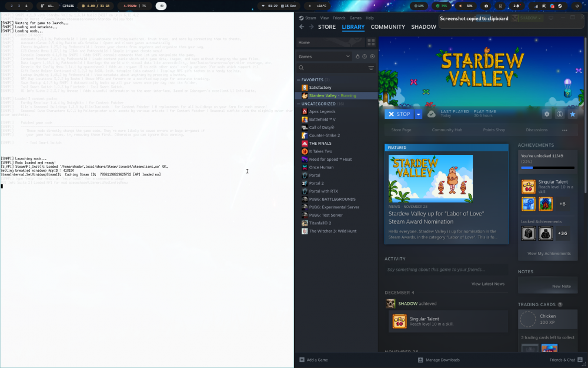Open the Points Shop link
Image resolution: width=588 pixels, height=368 pixels.
point(494,130)
